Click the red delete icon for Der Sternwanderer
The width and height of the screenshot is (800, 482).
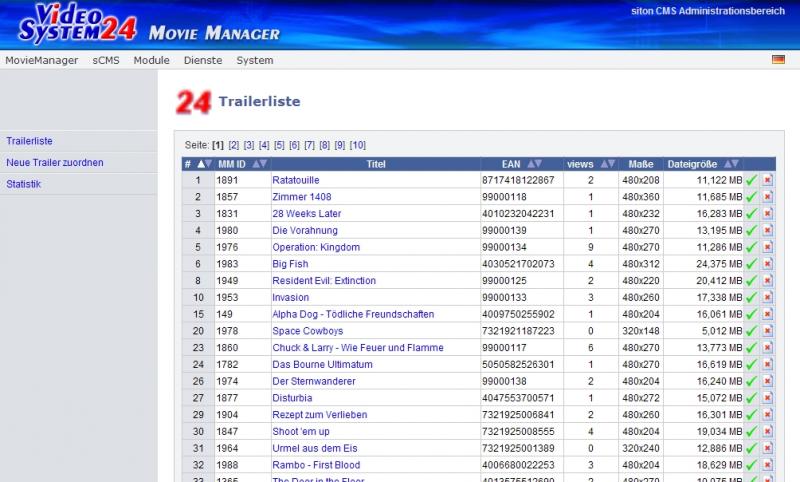pos(767,382)
